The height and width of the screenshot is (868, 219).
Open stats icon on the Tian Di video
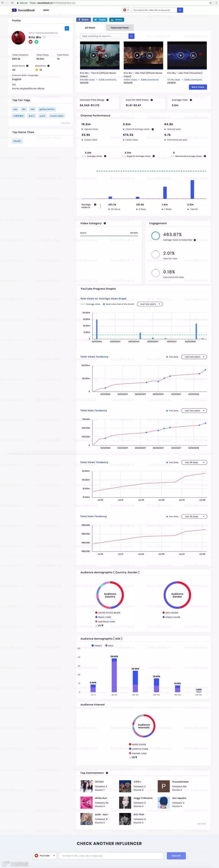(106, 55)
